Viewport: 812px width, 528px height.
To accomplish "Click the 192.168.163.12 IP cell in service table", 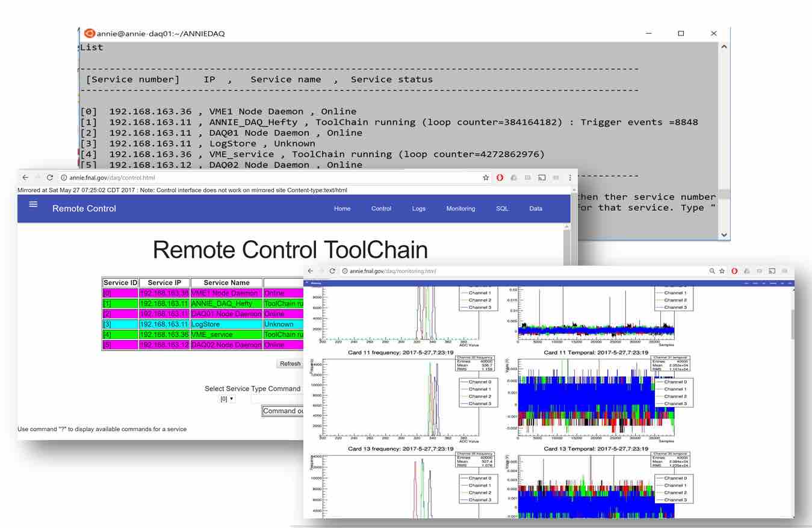I will [164, 344].
